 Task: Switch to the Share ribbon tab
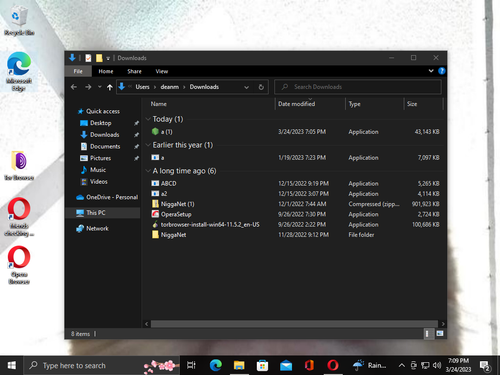134,71
